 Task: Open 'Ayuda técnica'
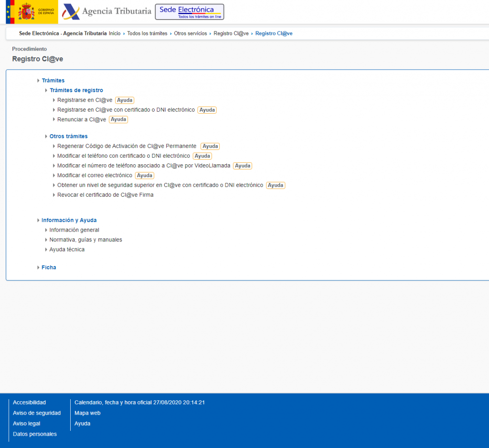[67, 249]
